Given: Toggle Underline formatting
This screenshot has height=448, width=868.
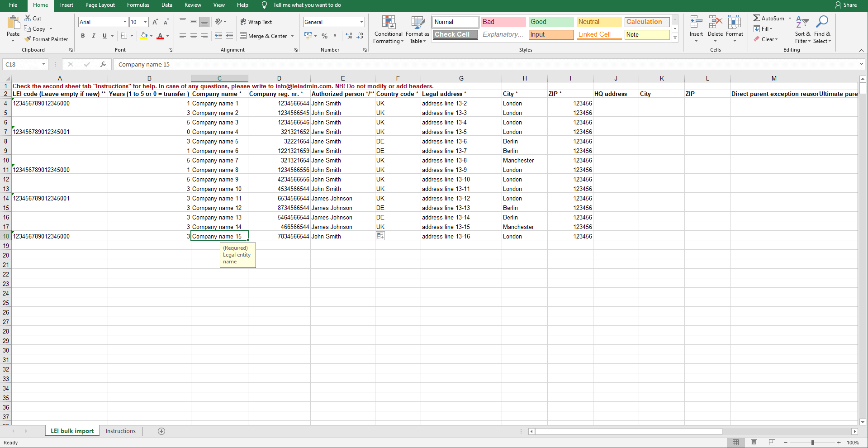Looking at the screenshot, I should (x=104, y=36).
